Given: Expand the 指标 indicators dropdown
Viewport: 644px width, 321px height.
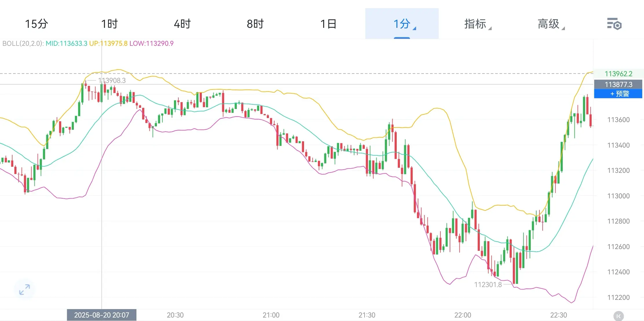Looking at the screenshot, I should (477, 24).
